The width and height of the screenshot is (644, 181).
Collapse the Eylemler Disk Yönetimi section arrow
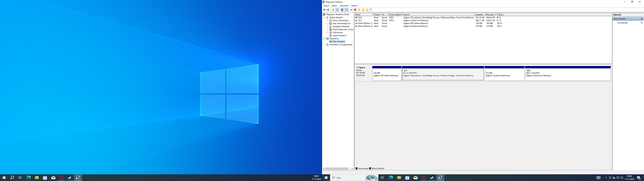pyautogui.click(x=641, y=19)
